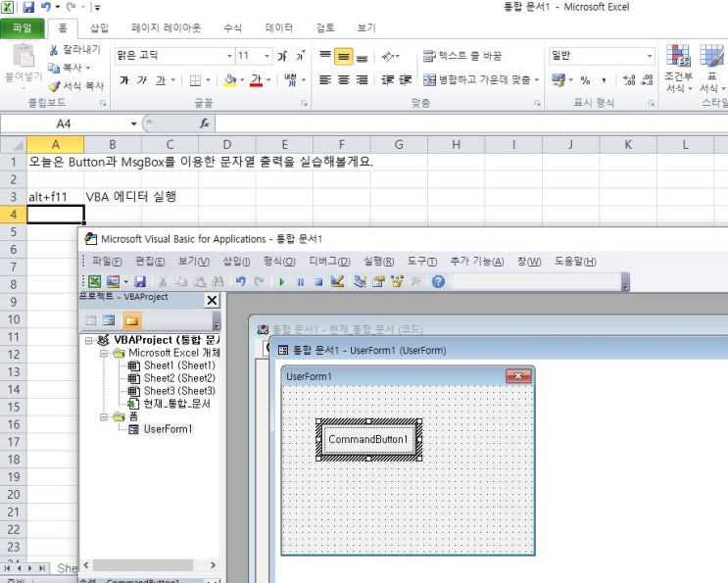Select Sheet1 (Sheet1) in the project tree

pos(179,365)
